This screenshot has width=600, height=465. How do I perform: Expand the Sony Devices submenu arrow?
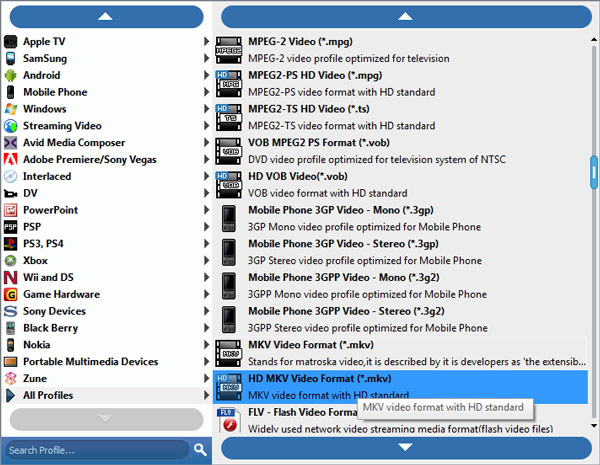[206, 311]
